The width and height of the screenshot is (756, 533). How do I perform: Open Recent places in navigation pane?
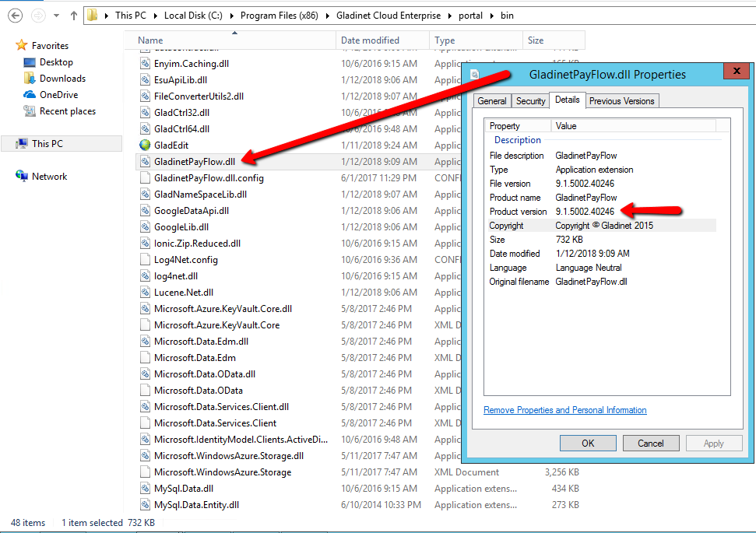click(x=68, y=111)
